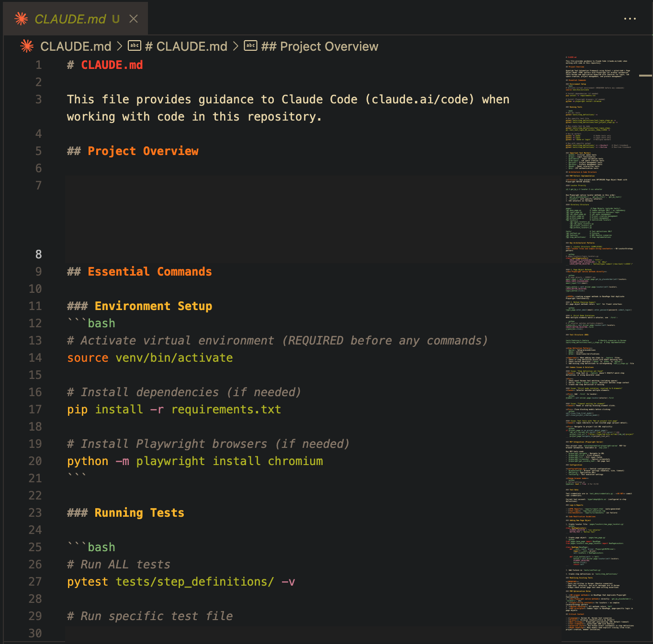Click '# Install dependencies (if needed)' comment
The height and width of the screenshot is (644, 653).
pyautogui.click(x=184, y=392)
